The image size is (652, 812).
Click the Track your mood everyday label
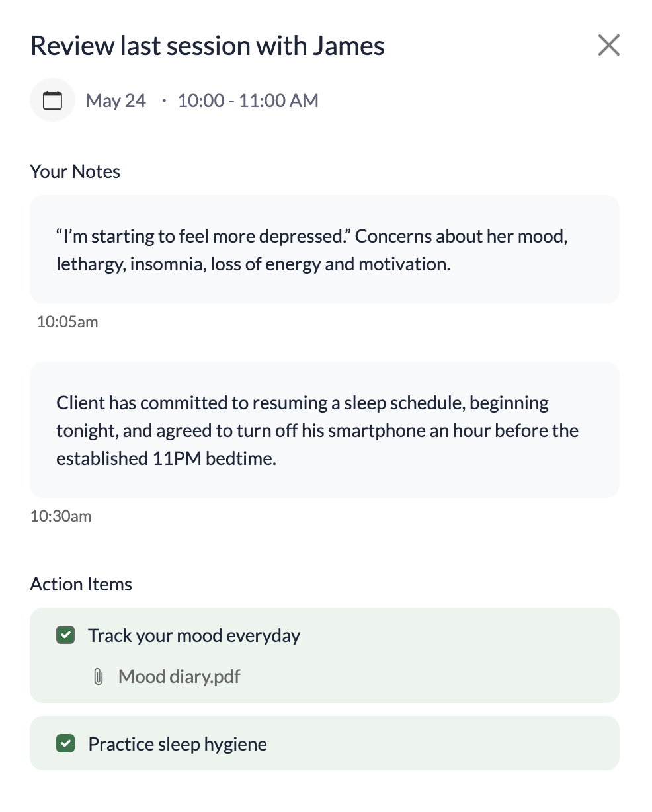(194, 635)
